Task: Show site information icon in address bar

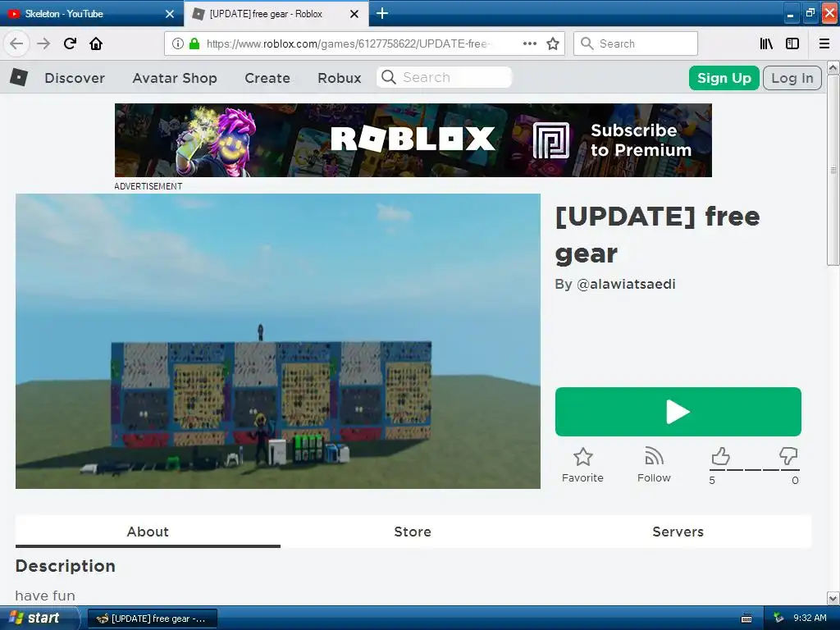Action: coord(178,43)
